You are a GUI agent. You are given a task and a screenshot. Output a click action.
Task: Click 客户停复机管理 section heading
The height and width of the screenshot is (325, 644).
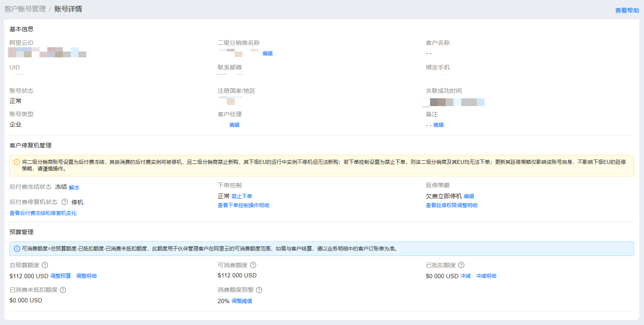pos(30,146)
